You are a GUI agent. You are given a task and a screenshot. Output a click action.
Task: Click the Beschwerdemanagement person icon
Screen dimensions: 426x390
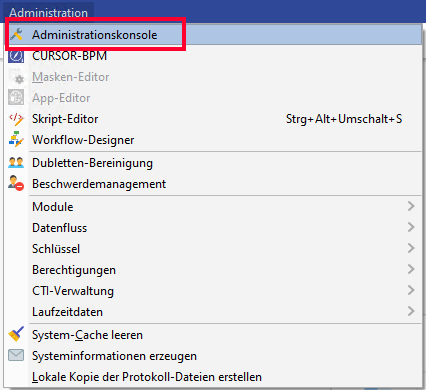click(x=16, y=184)
